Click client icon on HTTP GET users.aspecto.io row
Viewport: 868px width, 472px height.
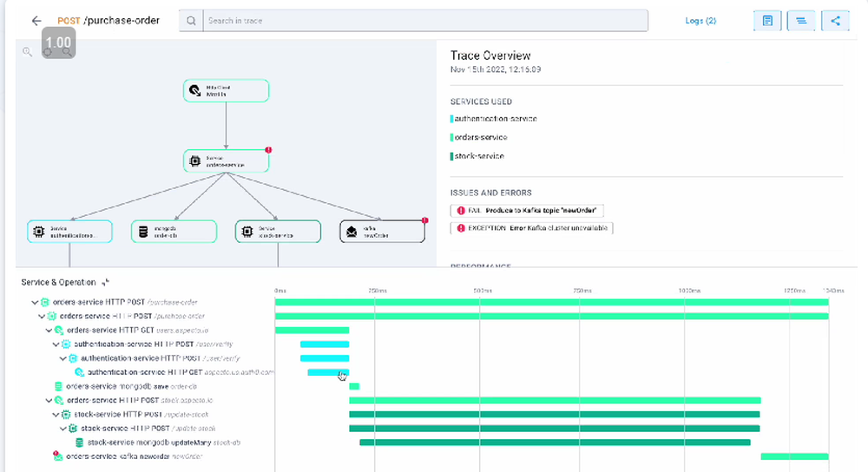point(59,331)
